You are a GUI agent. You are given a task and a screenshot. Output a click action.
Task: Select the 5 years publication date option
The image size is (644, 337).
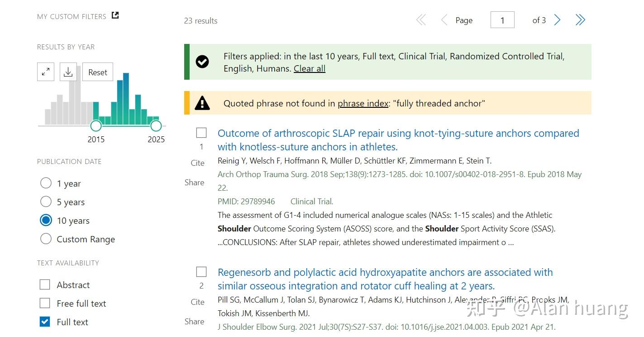coord(46,202)
